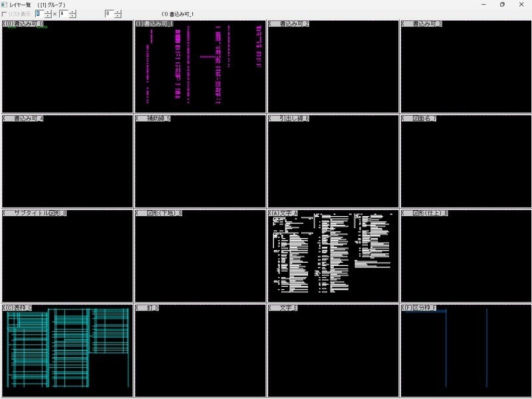Image resolution: width=532 pixels, height=399 pixels.
Task: Click the name label 補助線_5
Action: pos(158,118)
